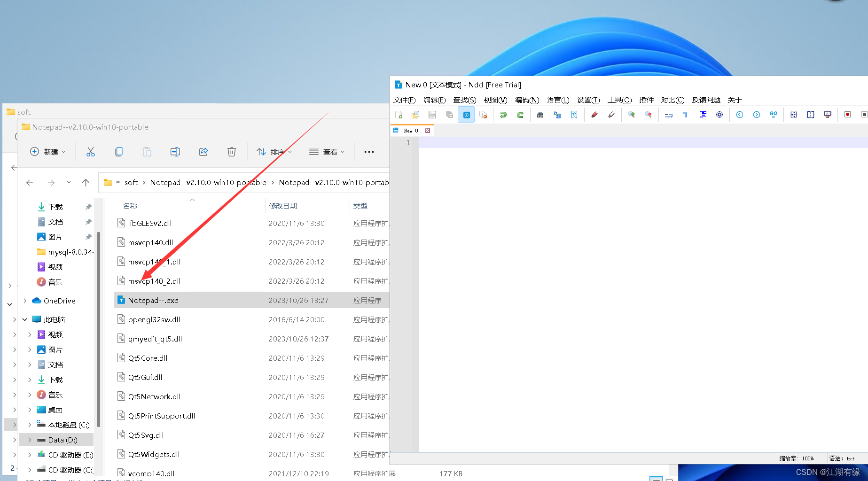Screen dimensions: 868x481
Task: Click the Close All documents icon in Ndd
Action: pyautogui.click(x=483, y=115)
